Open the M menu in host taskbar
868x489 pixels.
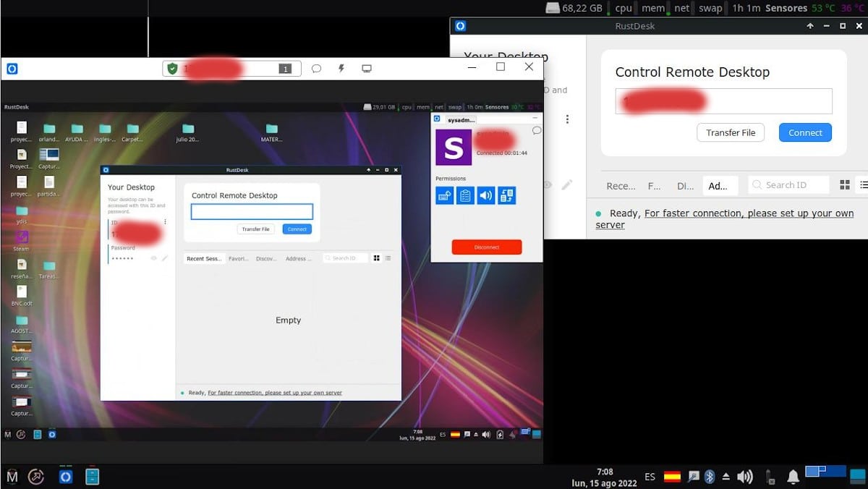click(x=12, y=477)
